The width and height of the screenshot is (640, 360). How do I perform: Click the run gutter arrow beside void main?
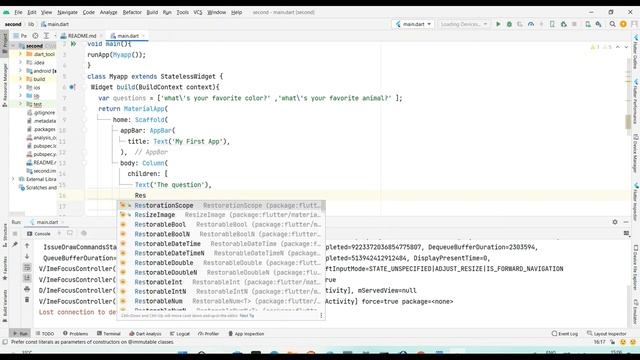pyautogui.click(x=73, y=44)
